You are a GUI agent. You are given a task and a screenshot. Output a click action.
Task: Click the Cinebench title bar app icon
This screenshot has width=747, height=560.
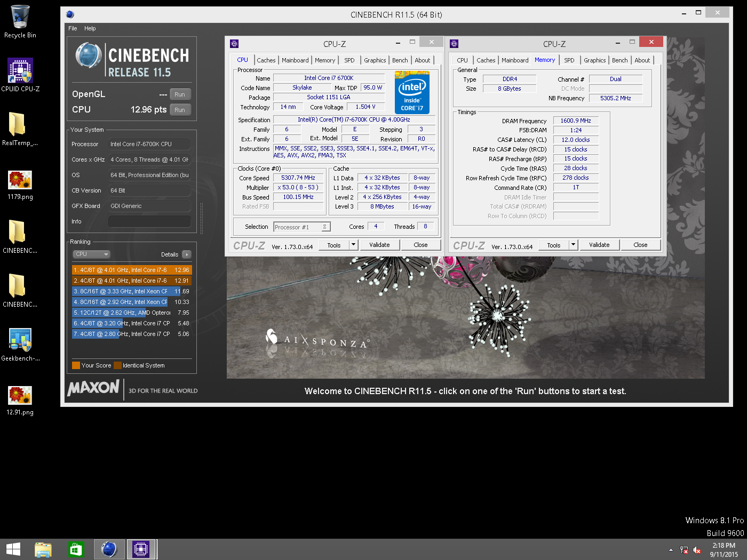click(70, 14)
